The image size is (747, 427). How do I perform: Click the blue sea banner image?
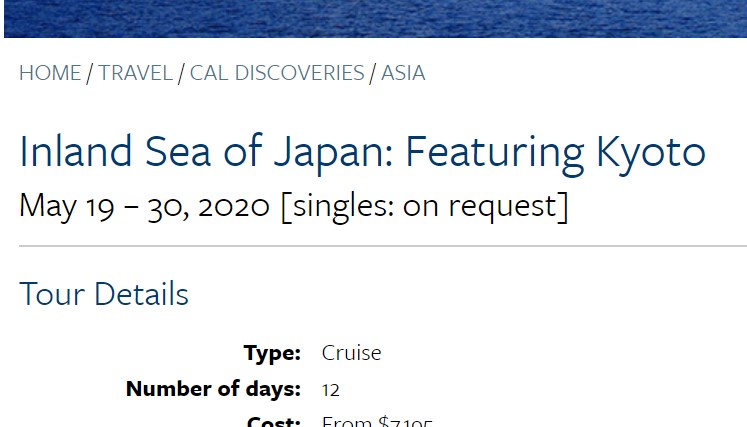[373, 18]
